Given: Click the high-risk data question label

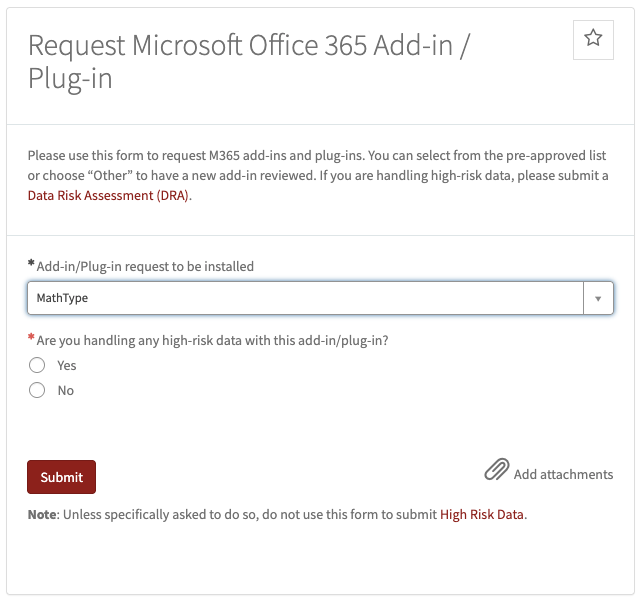Looking at the screenshot, I should pos(212,340).
